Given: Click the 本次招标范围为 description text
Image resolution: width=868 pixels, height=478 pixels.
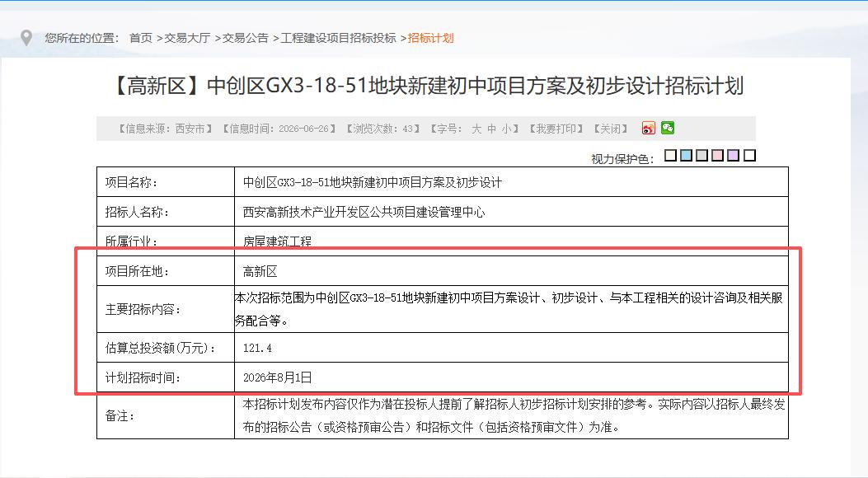Looking at the screenshot, I should click(x=509, y=309).
